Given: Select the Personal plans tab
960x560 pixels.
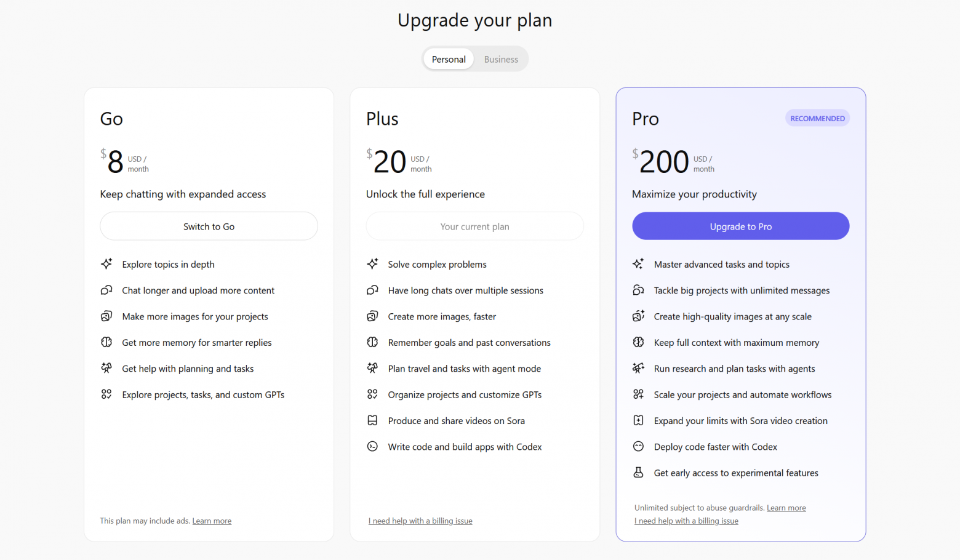Looking at the screenshot, I should tap(449, 60).
